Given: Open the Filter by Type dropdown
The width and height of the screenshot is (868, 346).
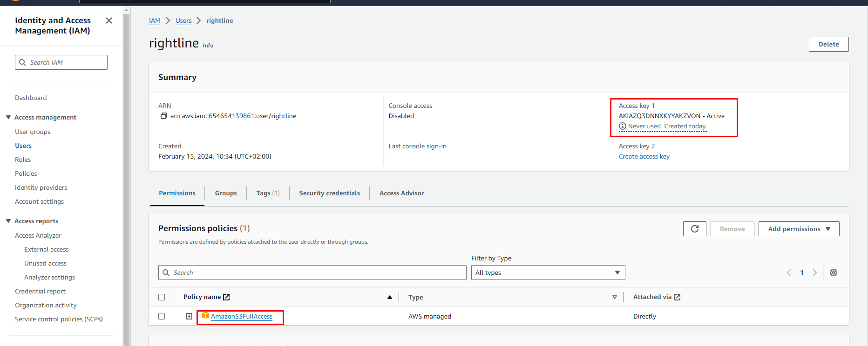Looking at the screenshot, I should tap(548, 273).
